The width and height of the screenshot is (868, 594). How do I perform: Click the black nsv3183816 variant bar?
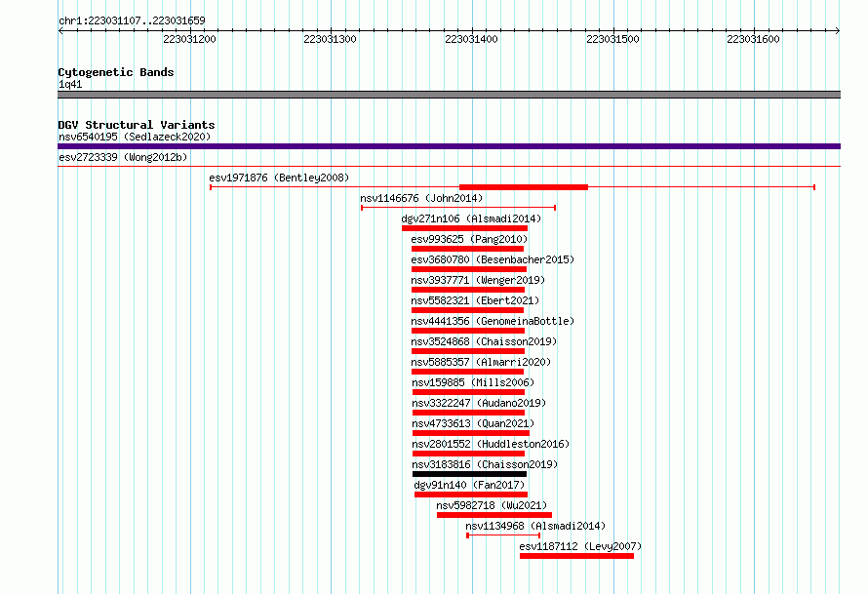coord(469,474)
